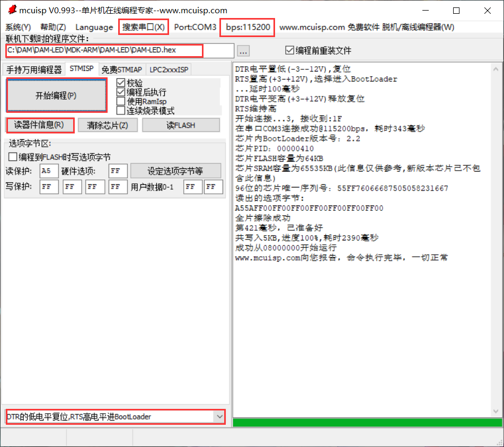Switch to the 手持万用编程器 tab
Screen dimensions: 504x447
pyautogui.click(x=34, y=69)
